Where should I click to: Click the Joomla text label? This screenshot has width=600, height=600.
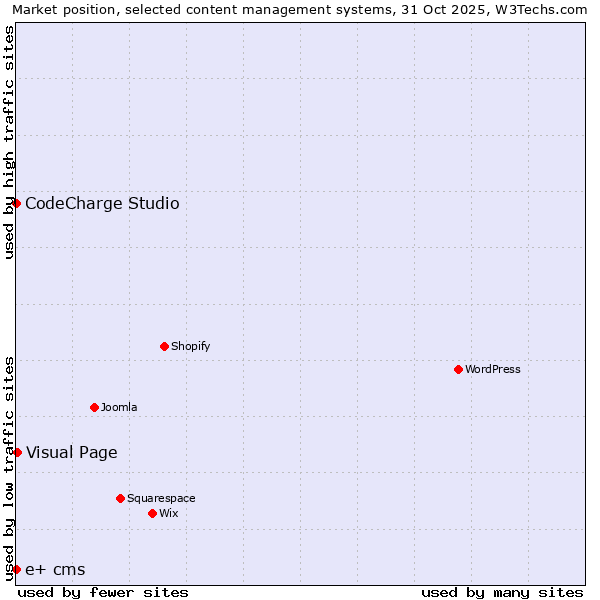point(119,407)
